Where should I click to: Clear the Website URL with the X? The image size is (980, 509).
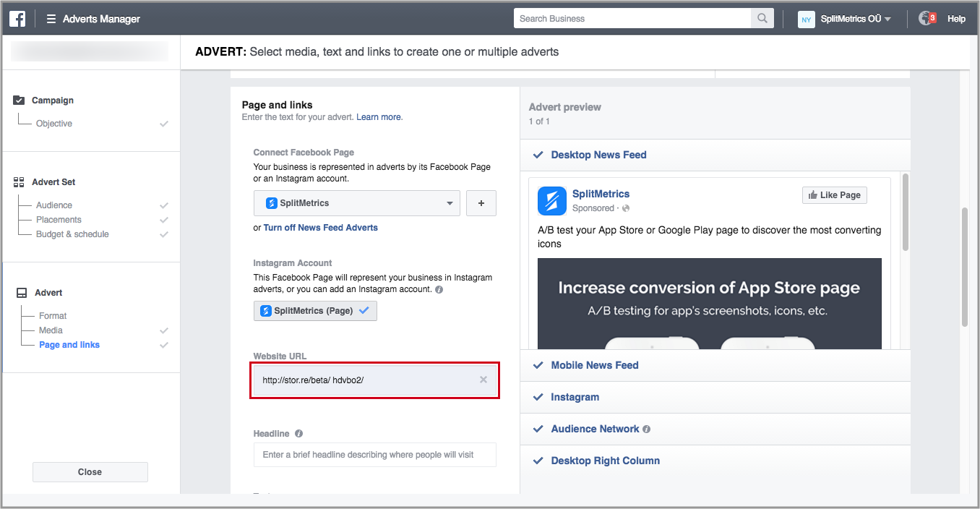pos(483,380)
